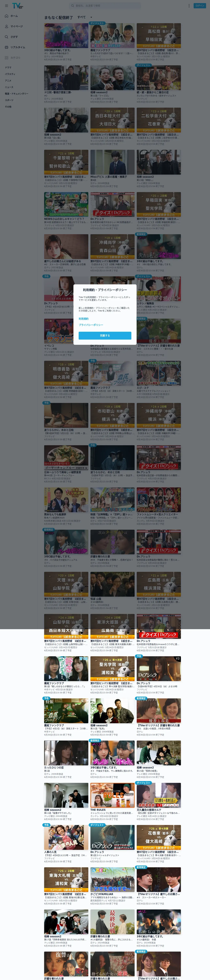Open 日本一ふつうで美味しい植野食堂 thumbnail
This screenshot has height=980, width=210.
(x=66, y=458)
